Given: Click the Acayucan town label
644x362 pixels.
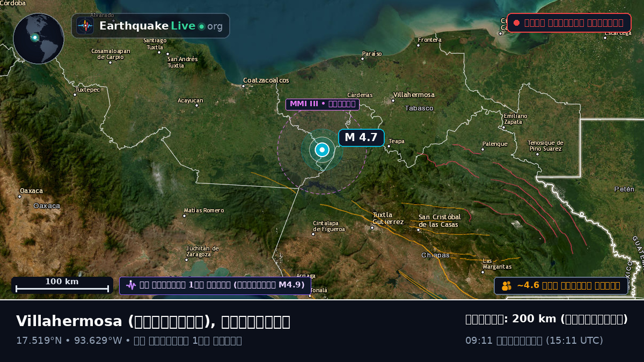Looking at the screenshot, I should pyautogui.click(x=191, y=100).
